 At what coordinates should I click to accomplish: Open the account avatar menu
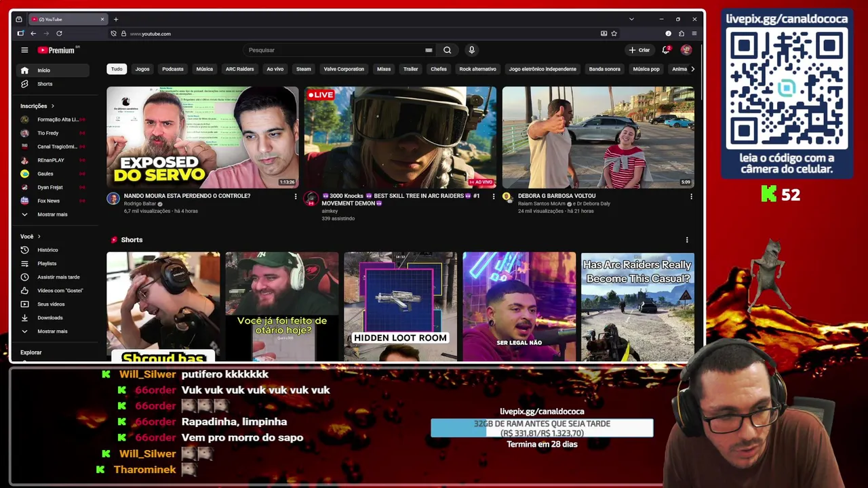(686, 50)
